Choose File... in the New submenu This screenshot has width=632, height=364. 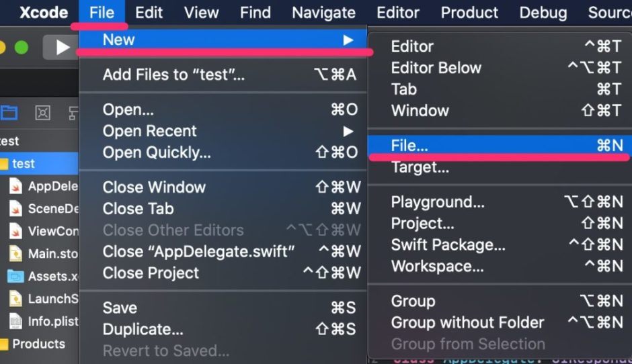click(500, 145)
